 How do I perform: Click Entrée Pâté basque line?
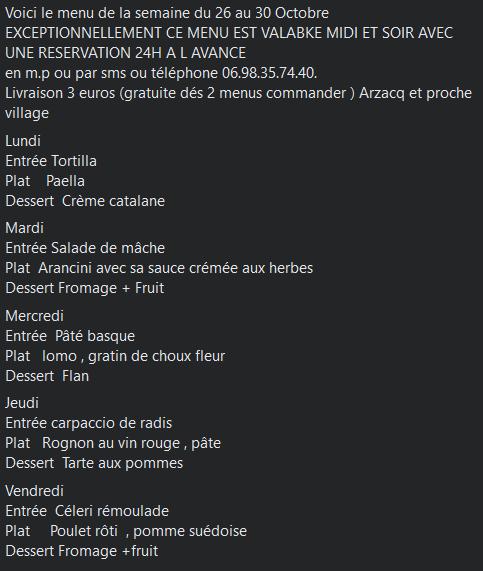point(70,336)
